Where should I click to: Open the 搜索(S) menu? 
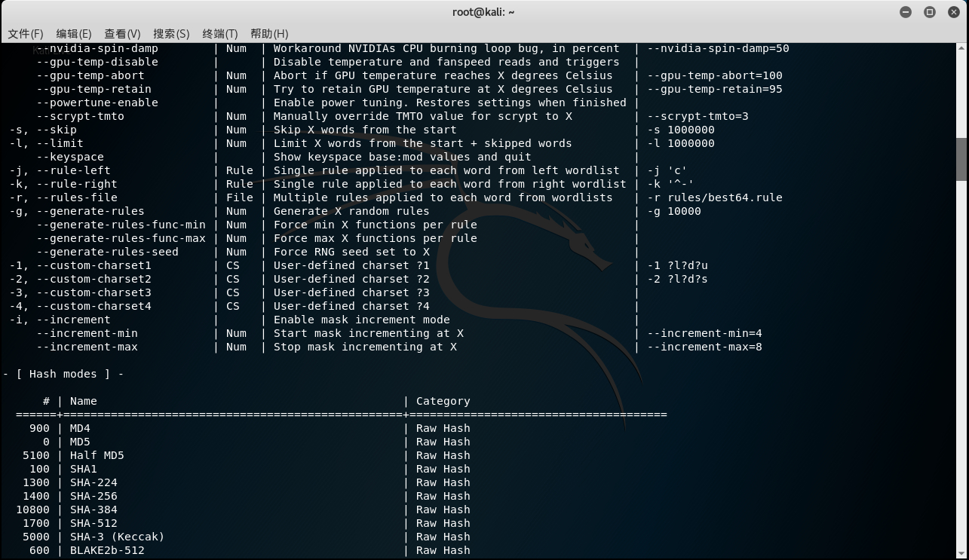point(171,33)
